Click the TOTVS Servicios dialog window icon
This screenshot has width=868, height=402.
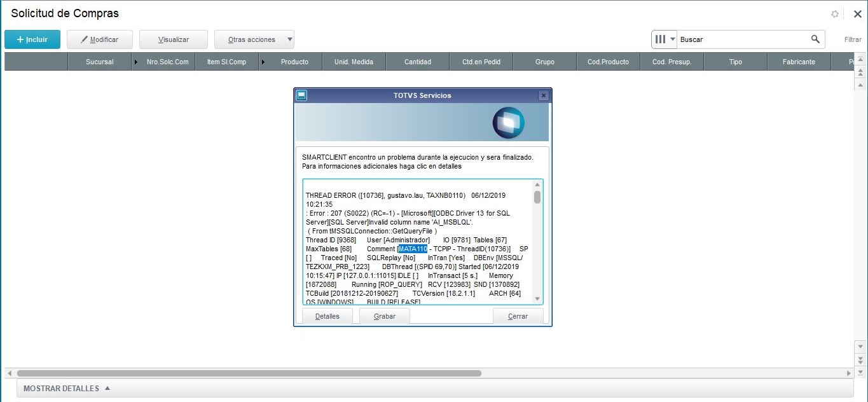301,95
